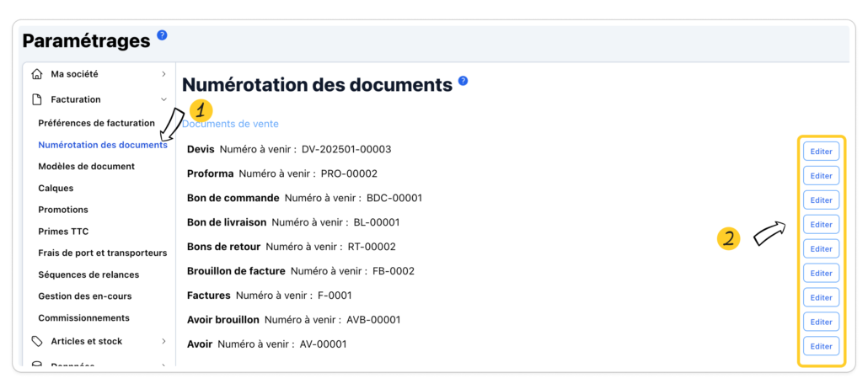
Task: Go to Promotions in the sidebar
Action: click(x=62, y=210)
